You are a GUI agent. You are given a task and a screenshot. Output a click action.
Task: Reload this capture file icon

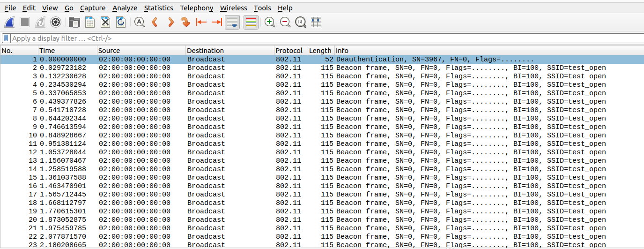tap(121, 22)
